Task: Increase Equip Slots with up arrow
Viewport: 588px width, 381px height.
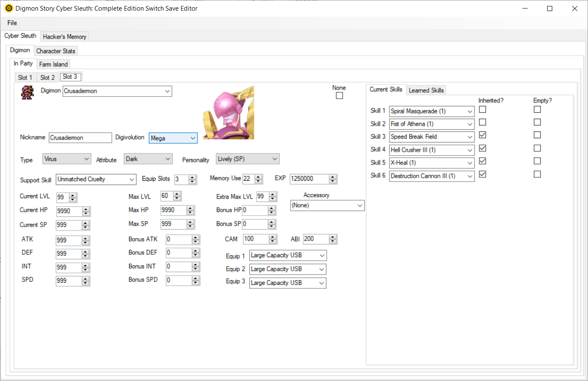Action: click(x=193, y=177)
